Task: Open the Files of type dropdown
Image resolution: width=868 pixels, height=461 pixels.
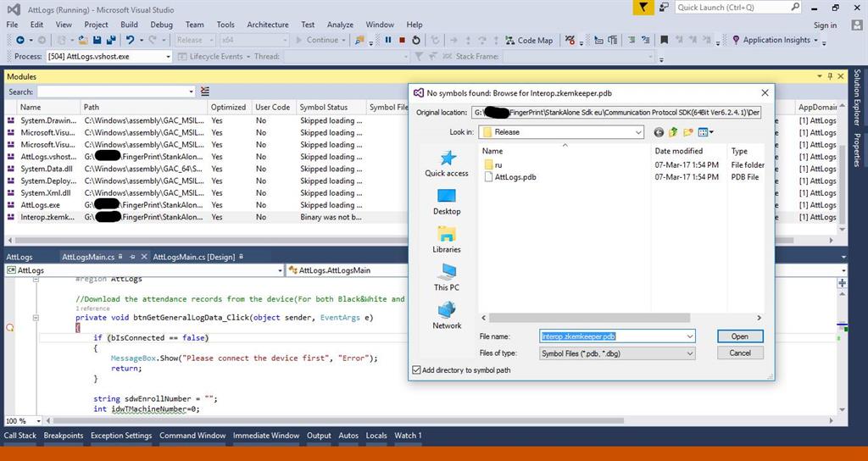Action: point(690,353)
